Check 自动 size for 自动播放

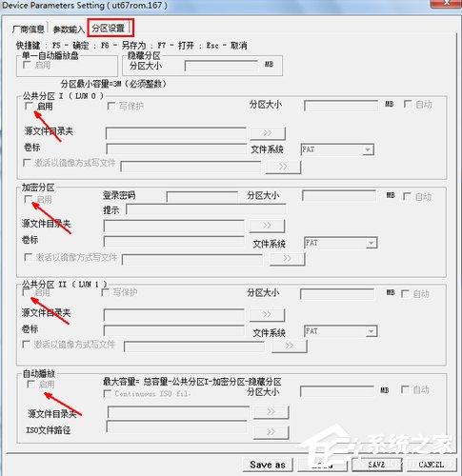405,389
